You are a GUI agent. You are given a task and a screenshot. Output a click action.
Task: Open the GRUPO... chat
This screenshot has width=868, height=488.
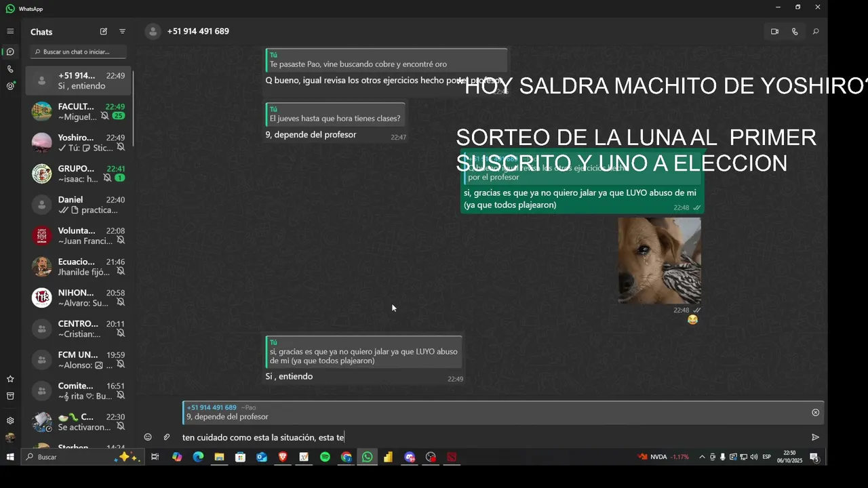79,174
